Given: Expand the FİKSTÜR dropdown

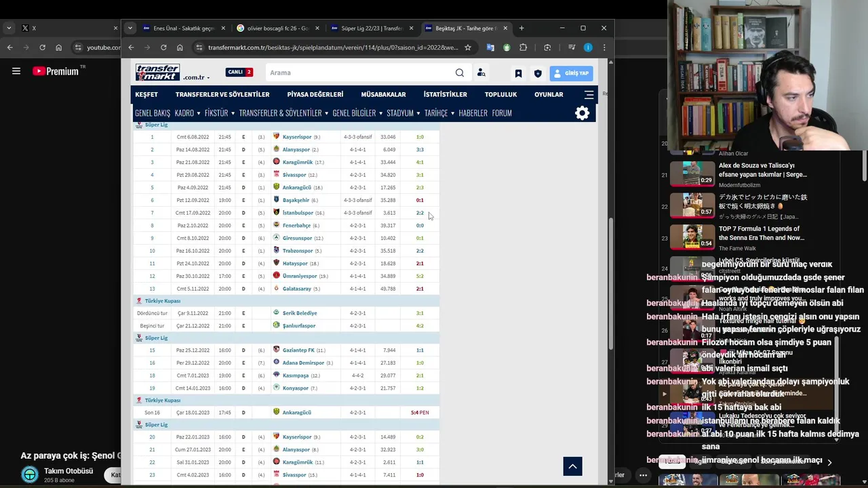Looking at the screenshot, I should pos(220,113).
